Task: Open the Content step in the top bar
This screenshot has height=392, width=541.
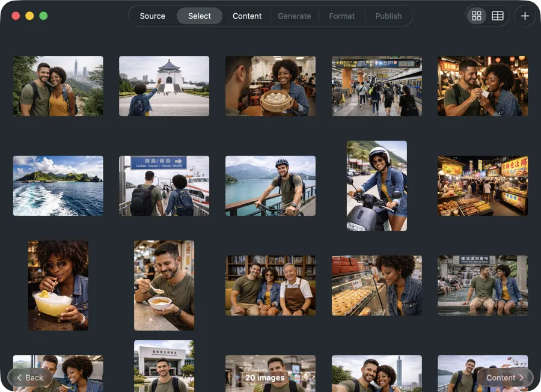Action: [246, 16]
